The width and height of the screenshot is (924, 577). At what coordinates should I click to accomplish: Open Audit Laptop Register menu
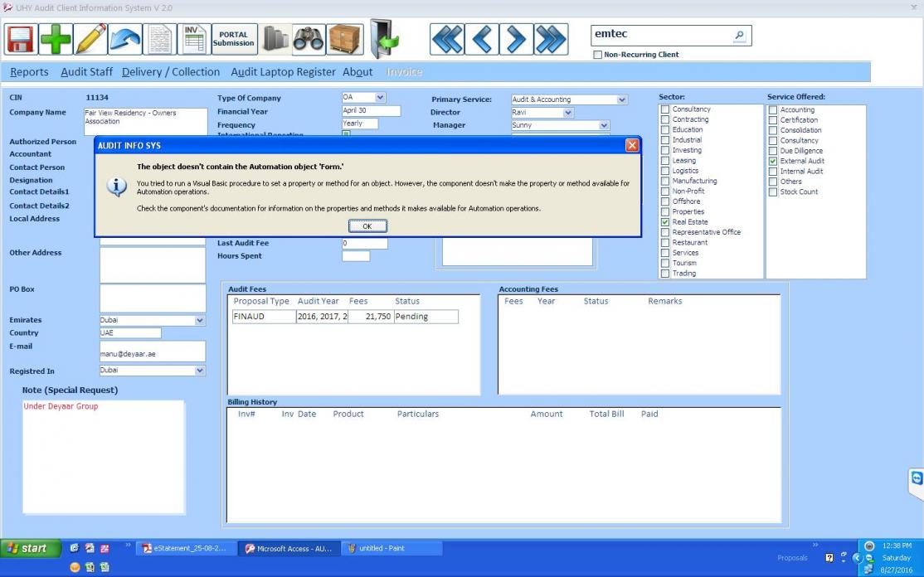(x=283, y=72)
